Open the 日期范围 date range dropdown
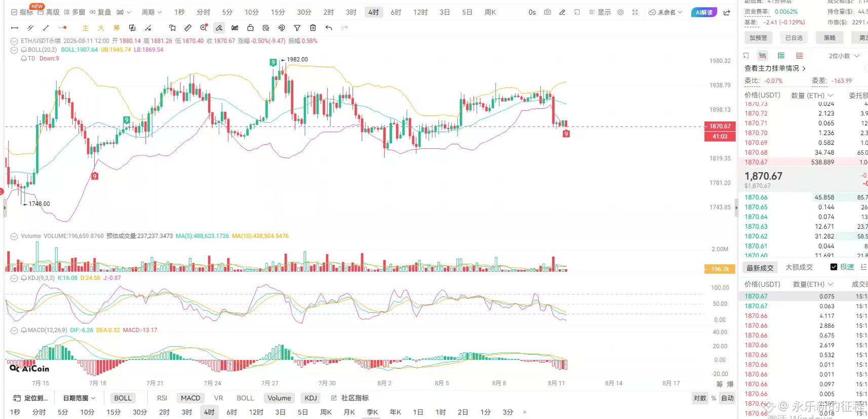868x419 pixels. 80,398
